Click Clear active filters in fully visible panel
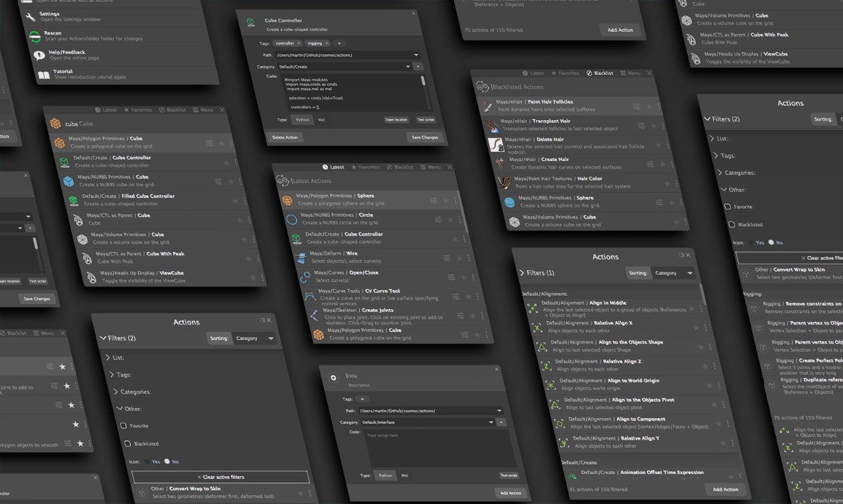 tap(220, 477)
